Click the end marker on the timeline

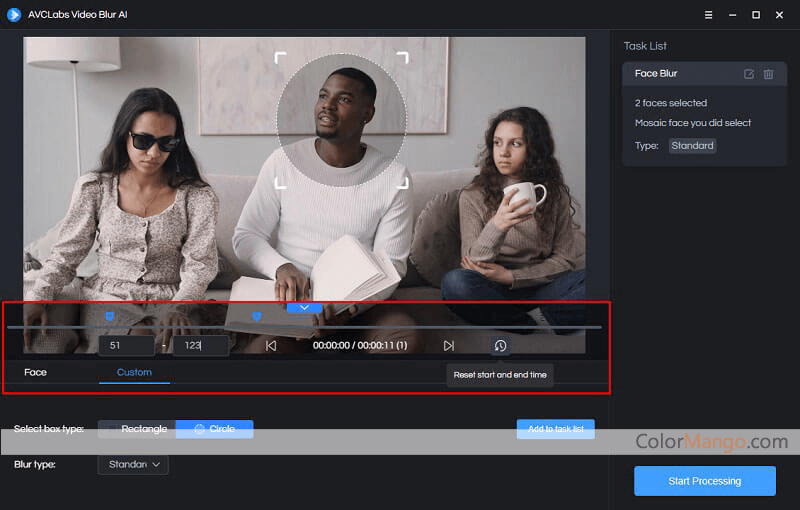[x=256, y=317]
